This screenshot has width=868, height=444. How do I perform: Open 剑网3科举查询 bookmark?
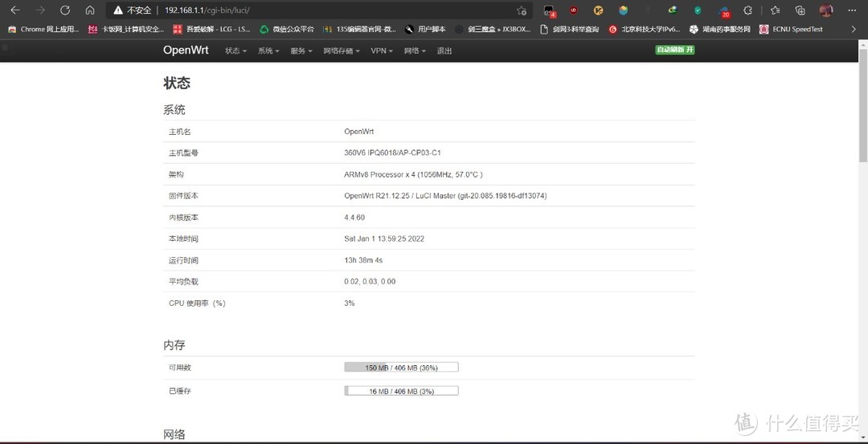[x=569, y=29]
